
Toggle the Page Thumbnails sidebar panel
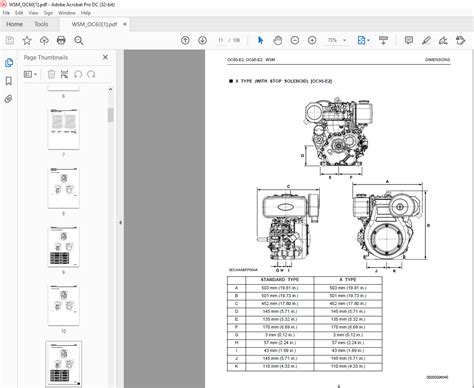[9, 63]
